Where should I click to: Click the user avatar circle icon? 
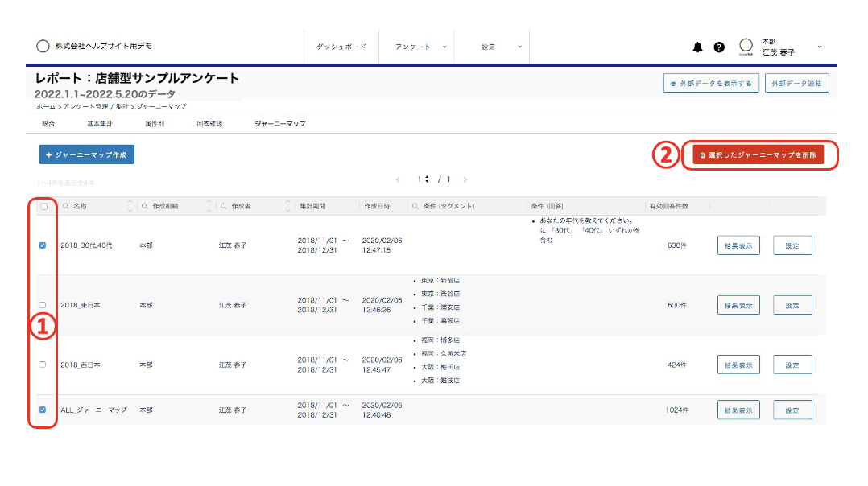[x=746, y=45]
